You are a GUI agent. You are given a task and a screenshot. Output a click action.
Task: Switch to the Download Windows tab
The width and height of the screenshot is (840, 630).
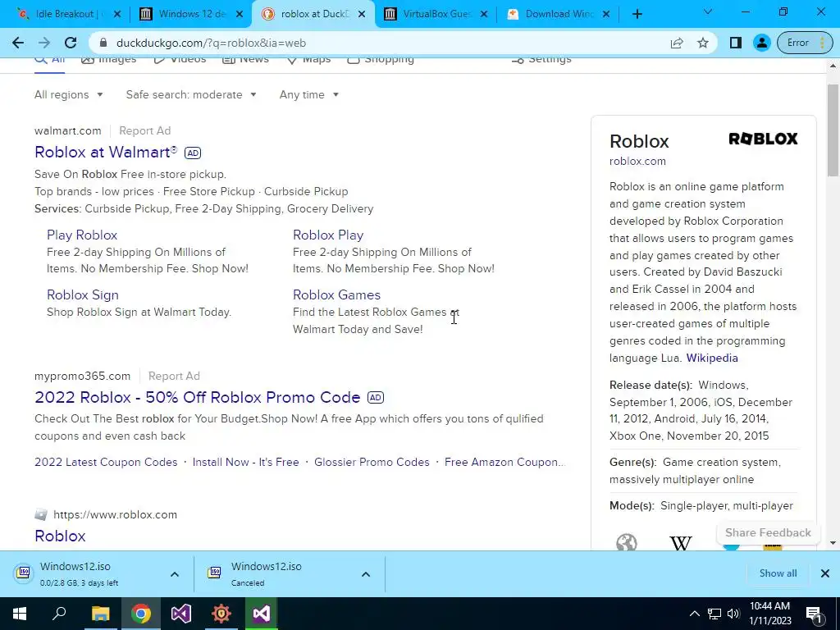pyautogui.click(x=557, y=14)
